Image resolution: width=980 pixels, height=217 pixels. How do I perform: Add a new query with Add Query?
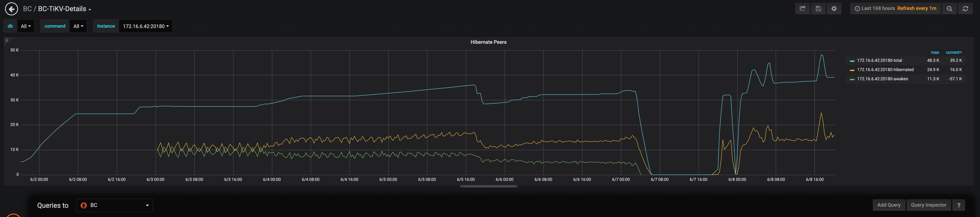pyautogui.click(x=889, y=205)
